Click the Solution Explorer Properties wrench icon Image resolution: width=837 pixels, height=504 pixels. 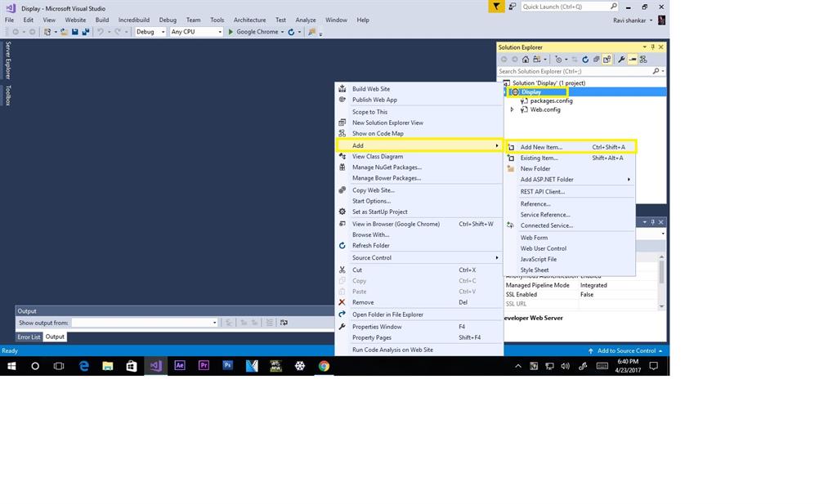(x=621, y=59)
